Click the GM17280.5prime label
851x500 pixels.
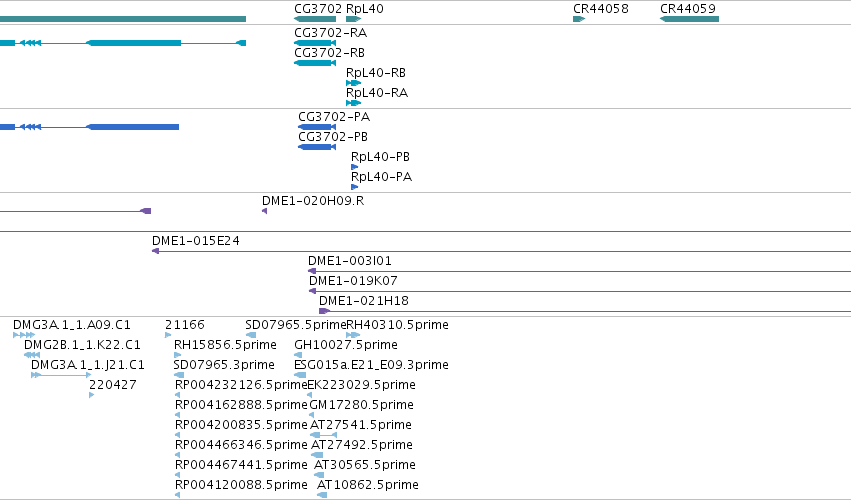point(361,405)
